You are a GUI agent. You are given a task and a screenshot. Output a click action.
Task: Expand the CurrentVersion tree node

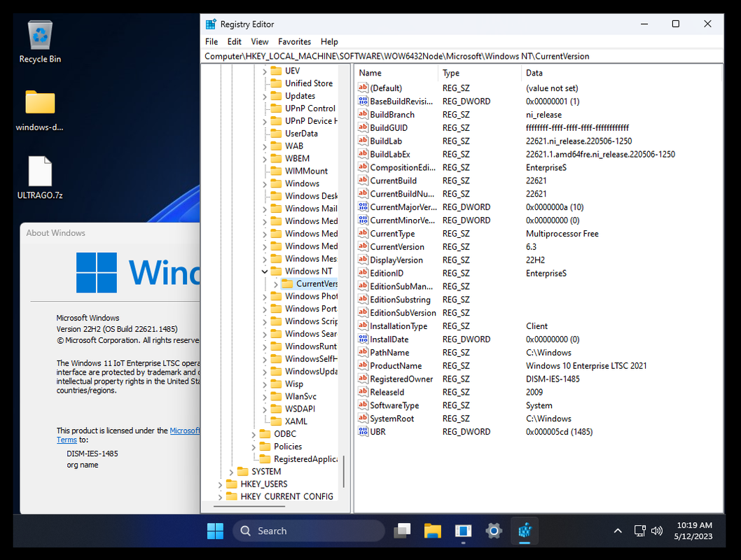275,283
